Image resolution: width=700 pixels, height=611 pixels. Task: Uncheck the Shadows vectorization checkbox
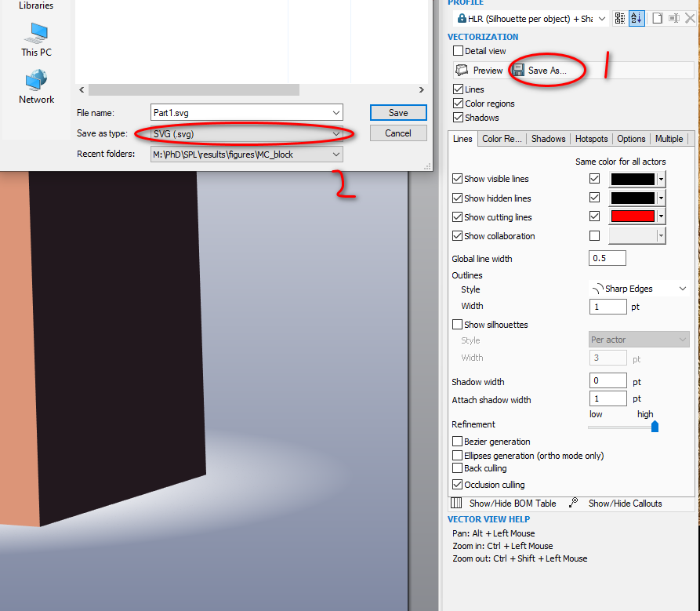tap(458, 118)
